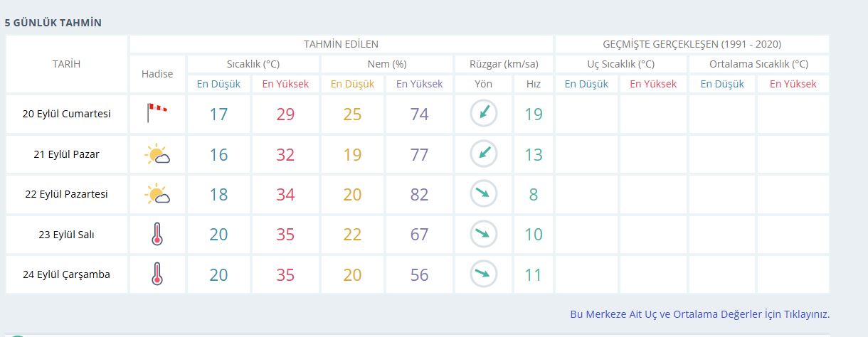The height and width of the screenshot is (337, 868).
Task: Click the 'Sıcaklık (°C)' column header
Action: 253,64
